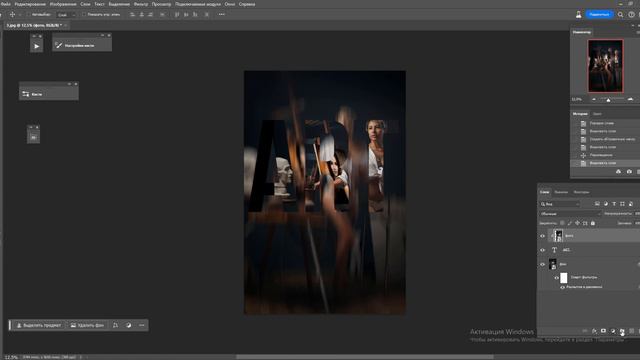Click Удалить фон button

87,325
